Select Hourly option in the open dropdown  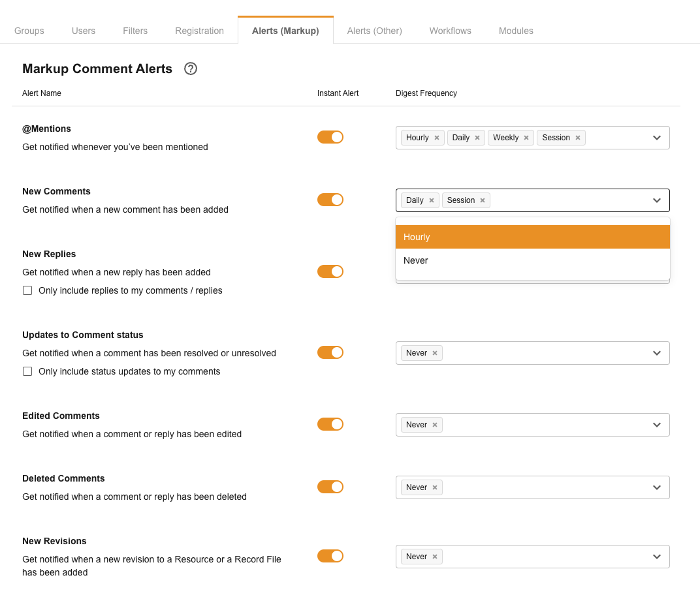click(532, 237)
